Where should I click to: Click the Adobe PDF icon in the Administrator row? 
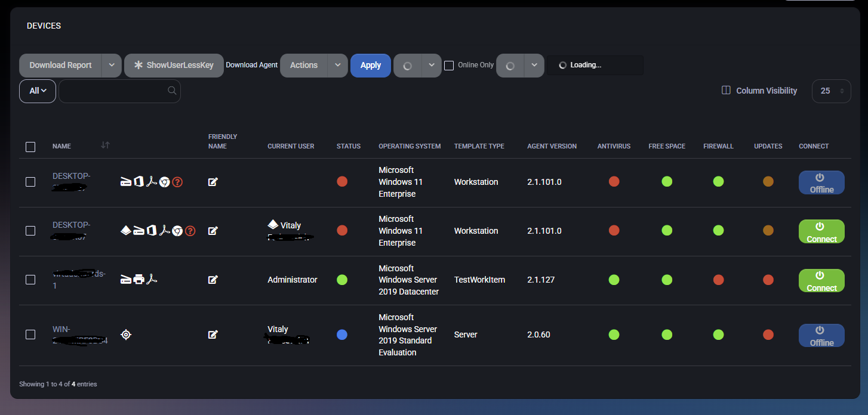pos(152,279)
